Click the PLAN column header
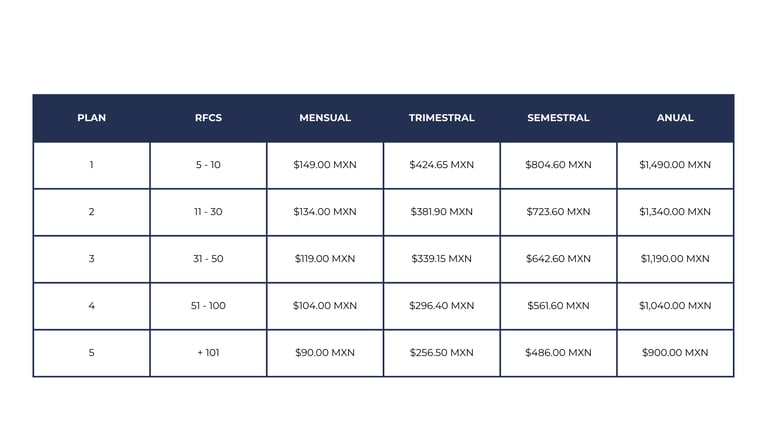 pos(92,118)
